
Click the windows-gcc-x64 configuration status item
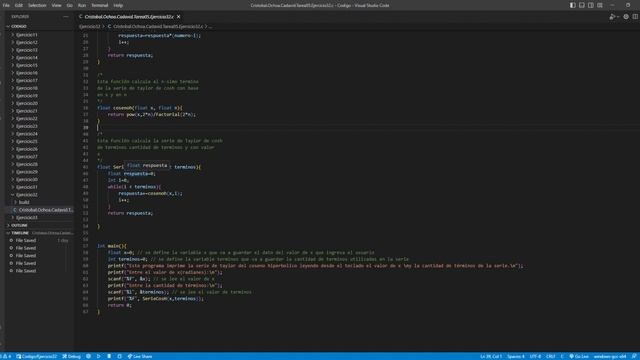610,356
